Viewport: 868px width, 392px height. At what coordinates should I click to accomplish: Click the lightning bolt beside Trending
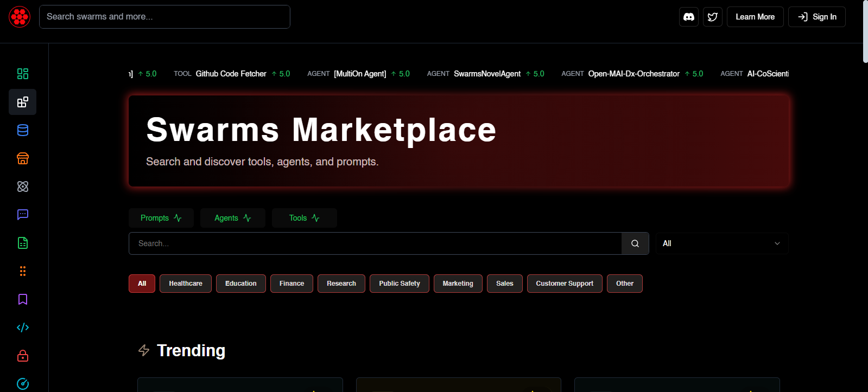tap(144, 350)
